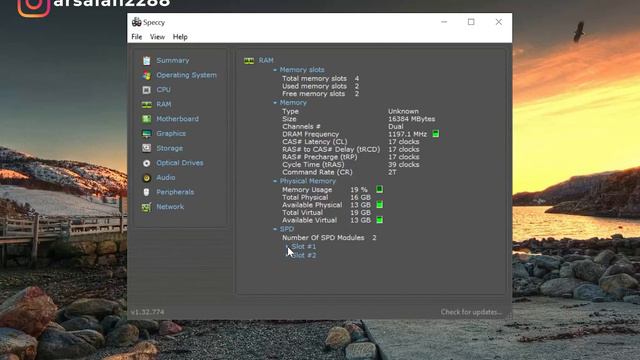
Task: Click the Optical Drives disc icon
Action: (147, 163)
